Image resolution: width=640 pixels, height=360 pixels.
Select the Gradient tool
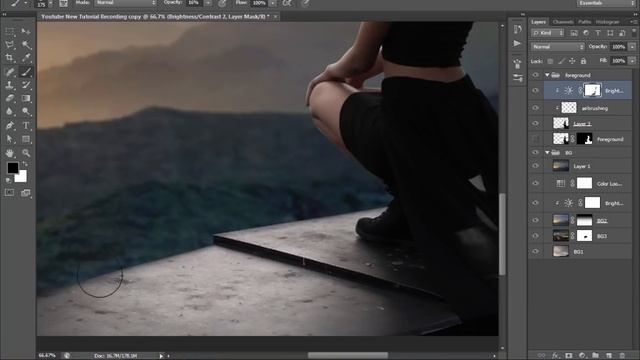pos(26,98)
